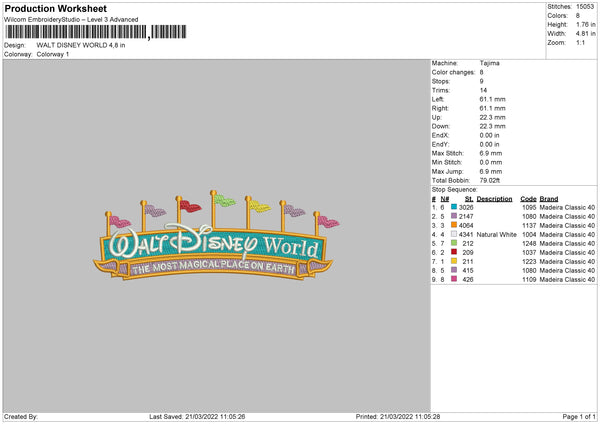Click the design name WALT DISNEY WORLD 4,8 in
The height and width of the screenshot is (424, 600).
click(81, 45)
